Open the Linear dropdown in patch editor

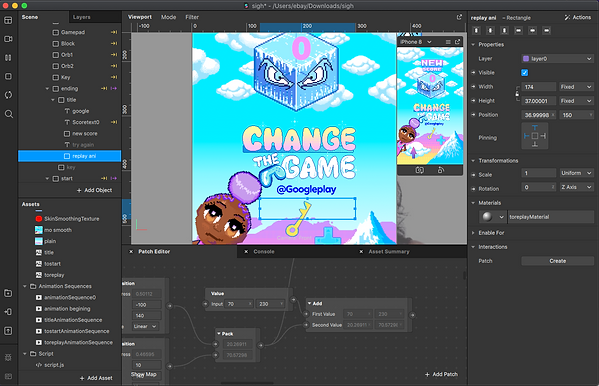tap(145, 326)
